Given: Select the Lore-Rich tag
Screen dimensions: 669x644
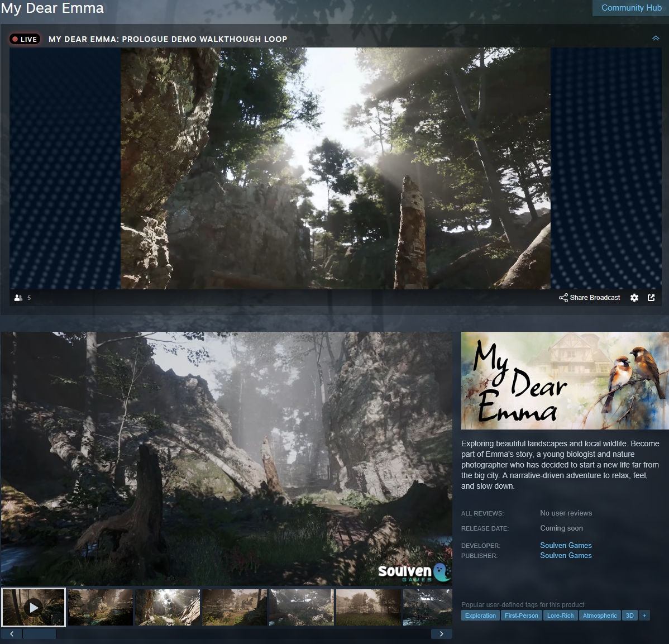Looking at the screenshot, I should [x=560, y=616].
